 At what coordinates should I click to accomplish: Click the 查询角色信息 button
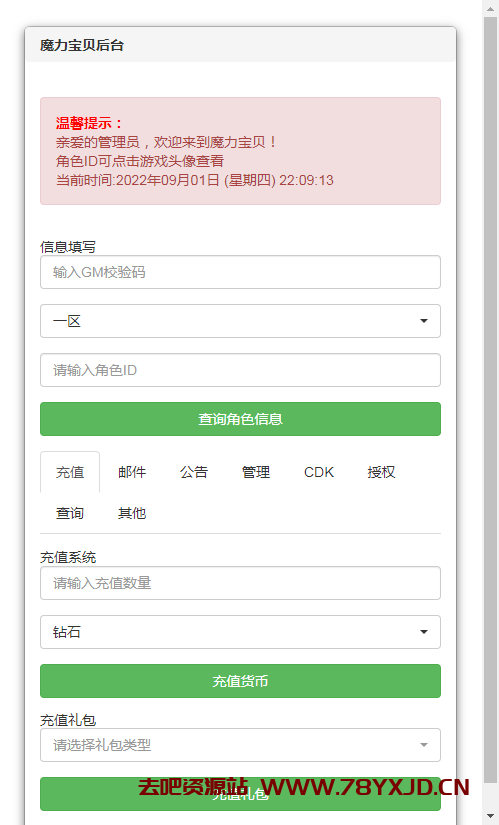[240, 419]
